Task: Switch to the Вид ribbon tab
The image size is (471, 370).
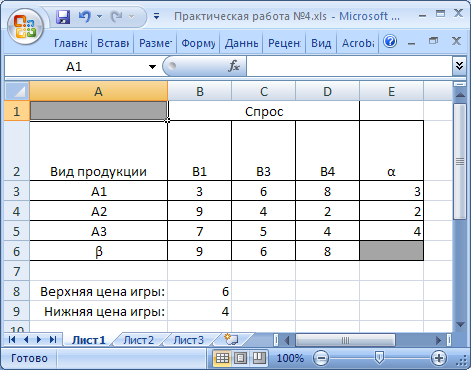Action: (321, 43)
